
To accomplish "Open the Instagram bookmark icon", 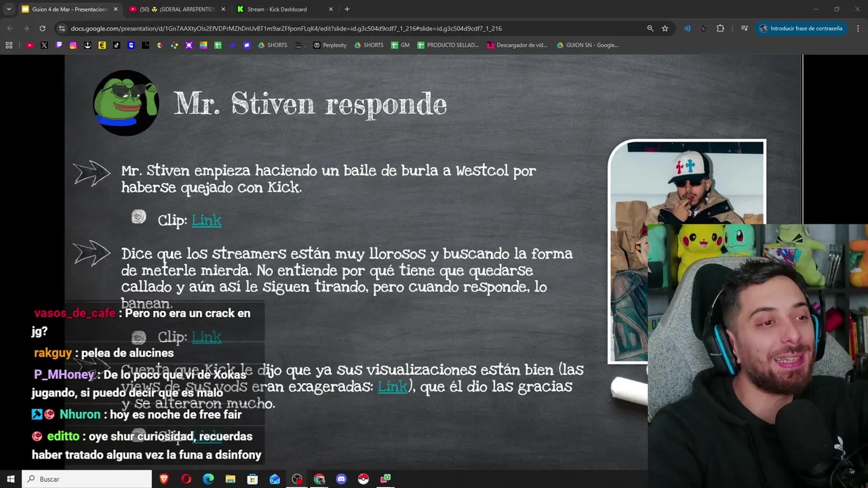I will 73,45.
